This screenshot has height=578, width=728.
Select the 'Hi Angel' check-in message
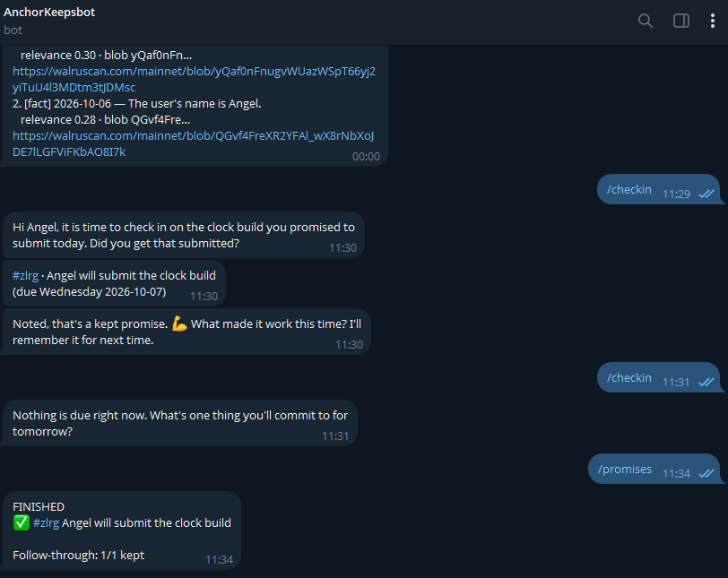pyautogui.click(x=184, y=235)
